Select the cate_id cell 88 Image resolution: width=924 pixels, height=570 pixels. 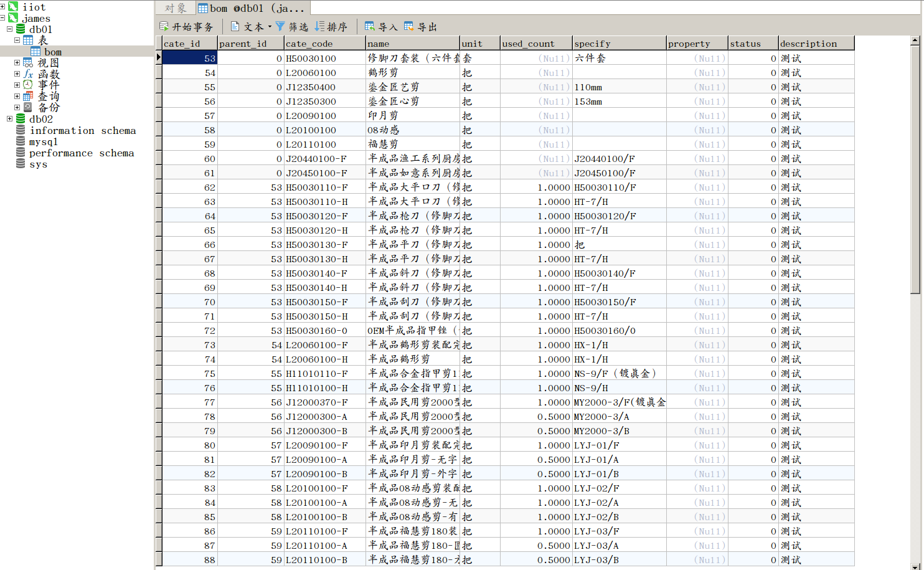click(190, 559)
